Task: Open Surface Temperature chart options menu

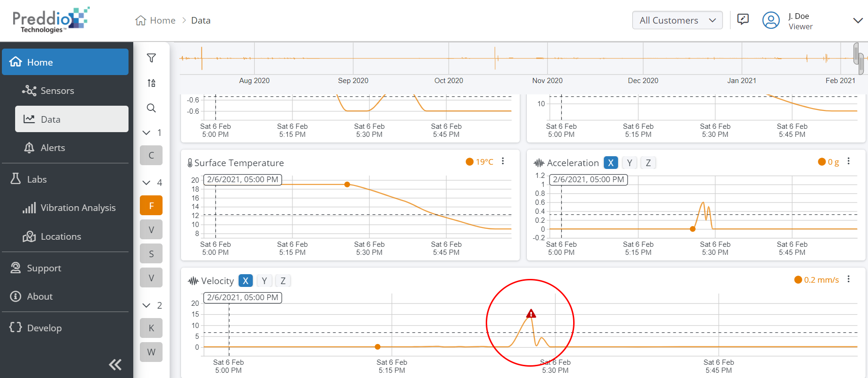Action: (x=503, y=161)
